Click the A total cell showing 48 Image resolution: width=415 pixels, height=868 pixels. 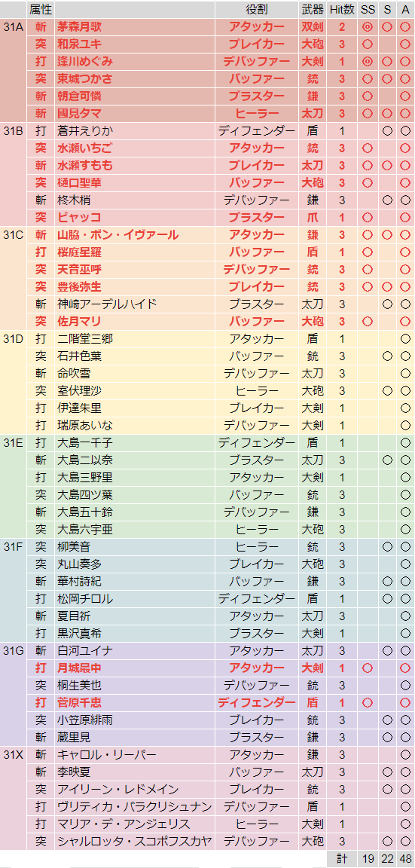[x=405, y=859]
